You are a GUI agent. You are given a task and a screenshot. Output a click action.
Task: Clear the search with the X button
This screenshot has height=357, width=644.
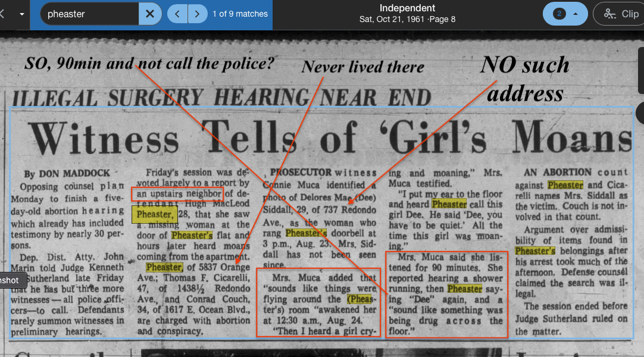point(150,14)
